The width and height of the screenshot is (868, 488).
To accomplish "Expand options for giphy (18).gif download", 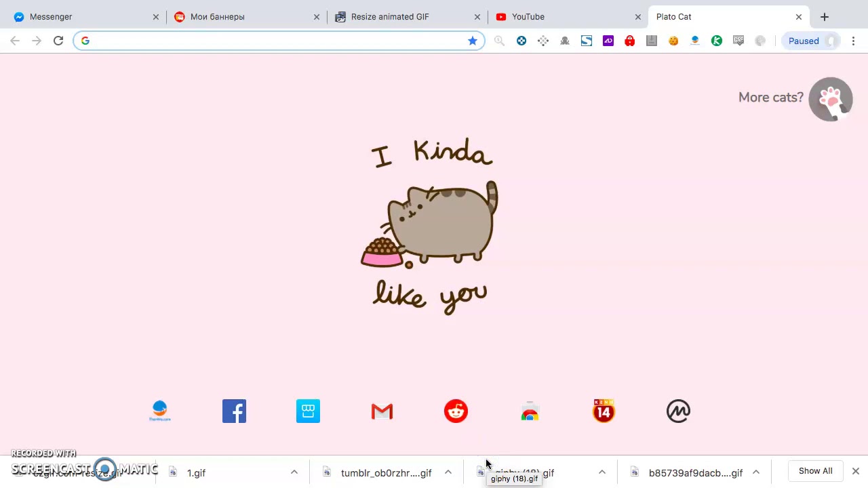I will point(602,472).
